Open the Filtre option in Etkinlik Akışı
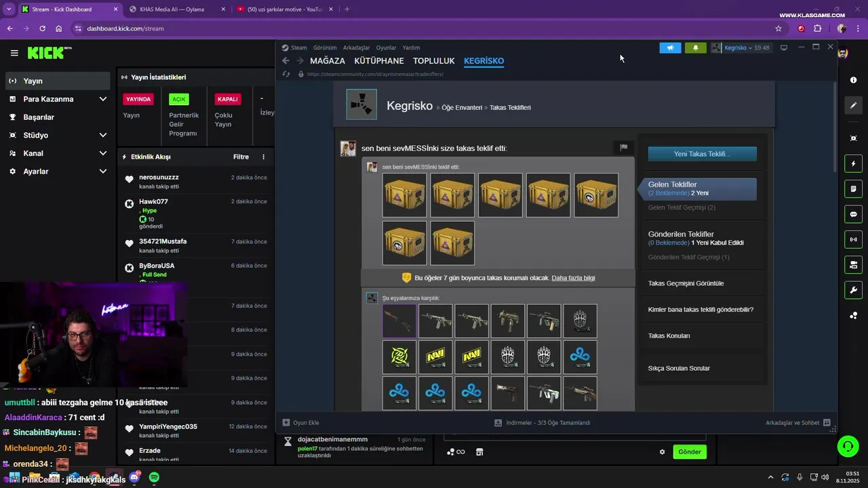 coord(241,157)
